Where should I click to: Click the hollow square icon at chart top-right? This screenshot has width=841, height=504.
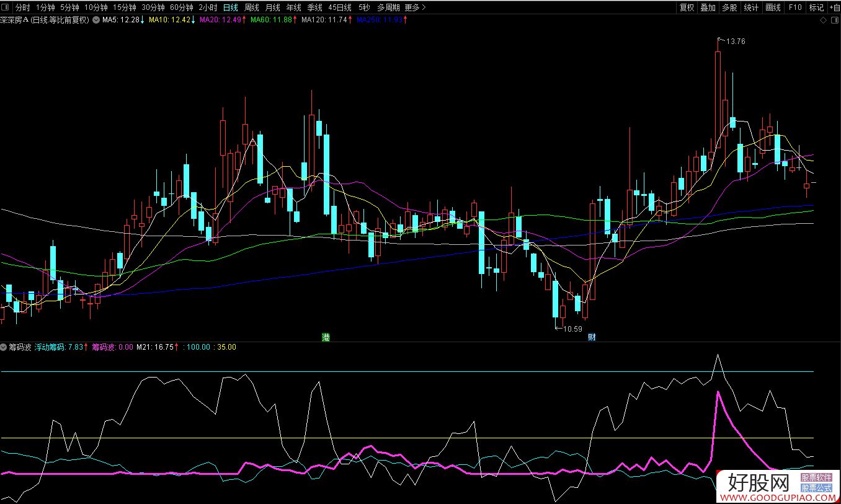pos(834,20)
